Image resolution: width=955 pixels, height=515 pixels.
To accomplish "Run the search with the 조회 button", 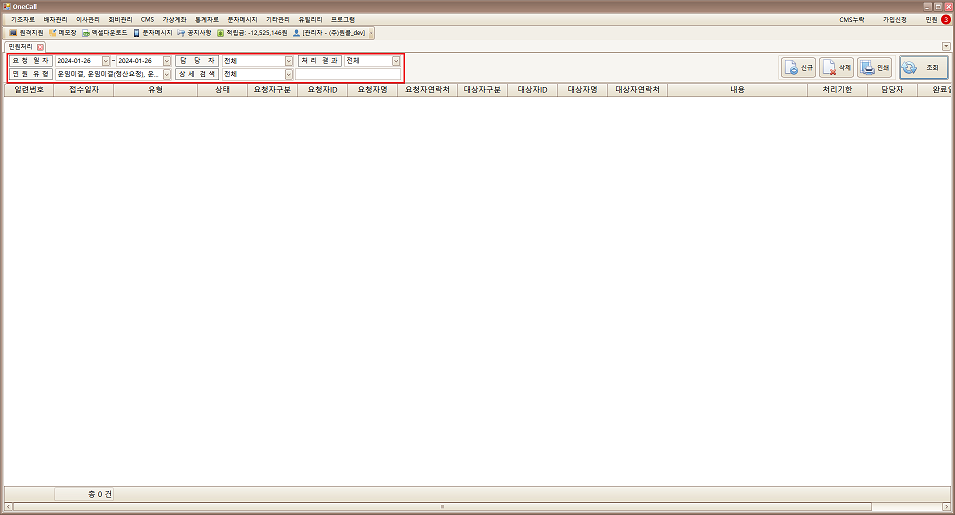I will click(923, 67).
